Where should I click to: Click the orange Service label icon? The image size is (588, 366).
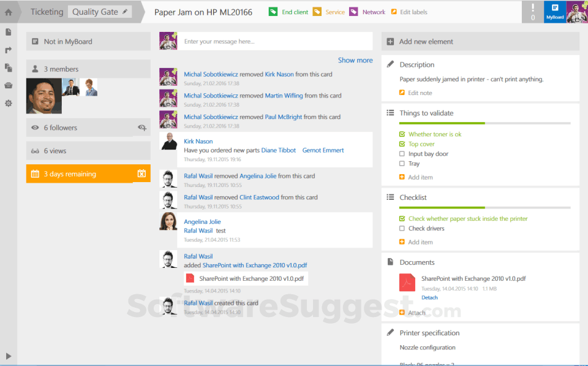tap(317, 12)
